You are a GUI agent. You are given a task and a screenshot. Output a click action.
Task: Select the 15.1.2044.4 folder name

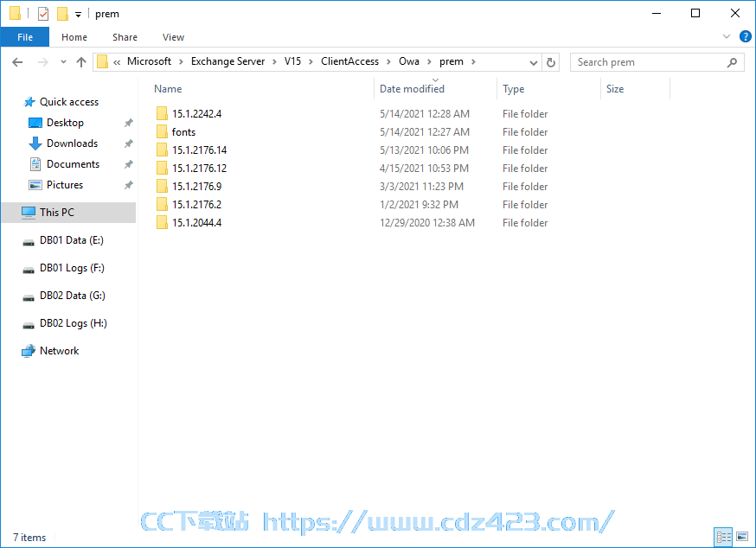[196, 223]
